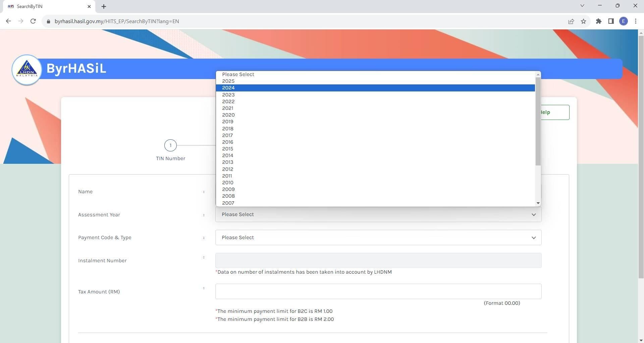Click the 'Payment Code & Type' label
The width and height of the screenshot is (644, 343).
[105, 237]
